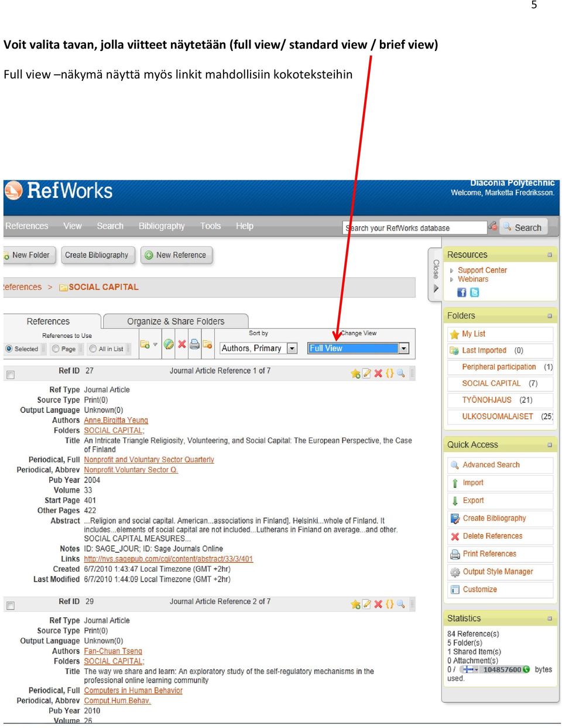Viewport: 562px width, 728px height.
Task: Open the Change View Full View dropdown
Action: point(358,348)
